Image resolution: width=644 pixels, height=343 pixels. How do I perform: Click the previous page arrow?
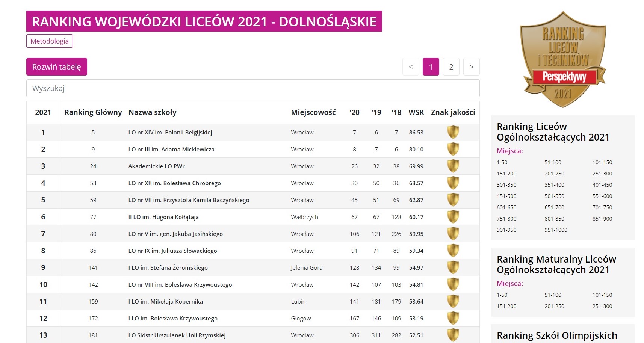[x=411, y=66]
